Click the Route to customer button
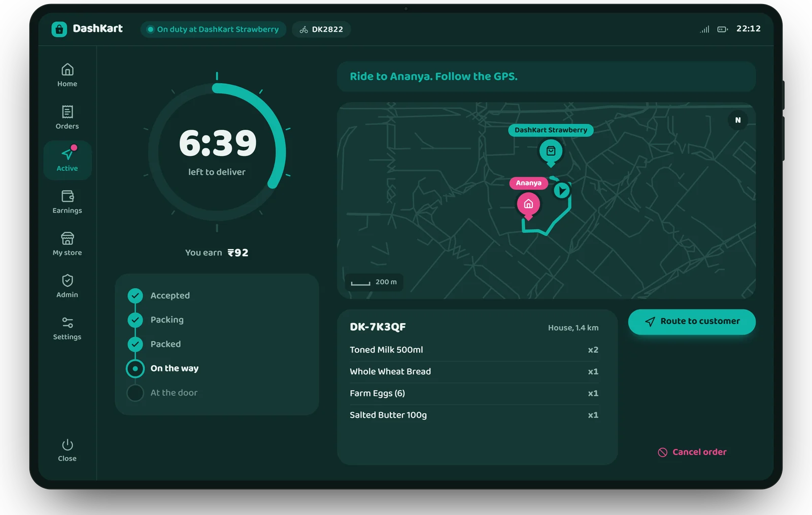The height and width of the screenshot is (515, 812). tap(692, 321)
